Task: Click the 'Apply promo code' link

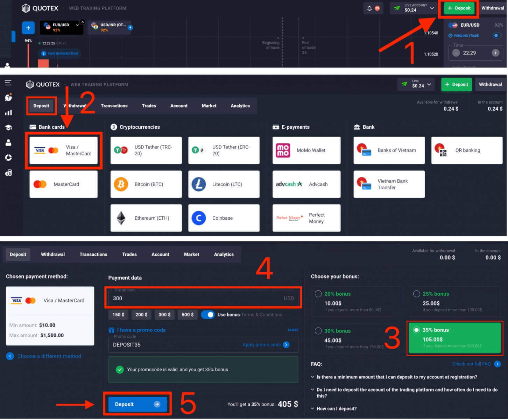Action: click(262, 344)
